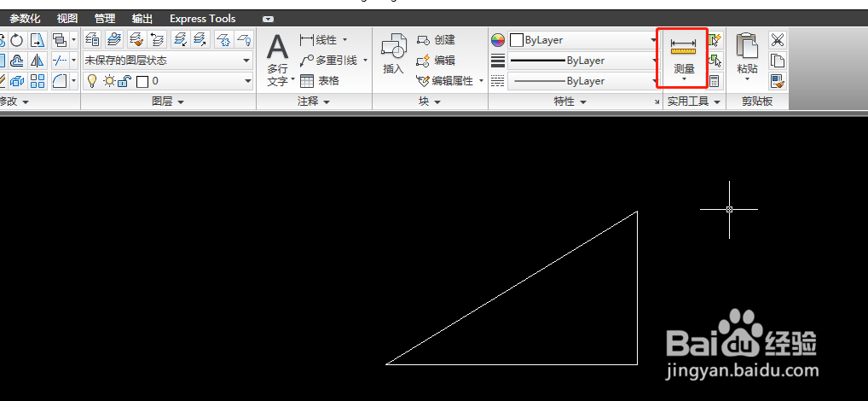Open the layer state dropdown 未保存的图层状态
This screenshot has height=401, width=868.
coord(168,60)
